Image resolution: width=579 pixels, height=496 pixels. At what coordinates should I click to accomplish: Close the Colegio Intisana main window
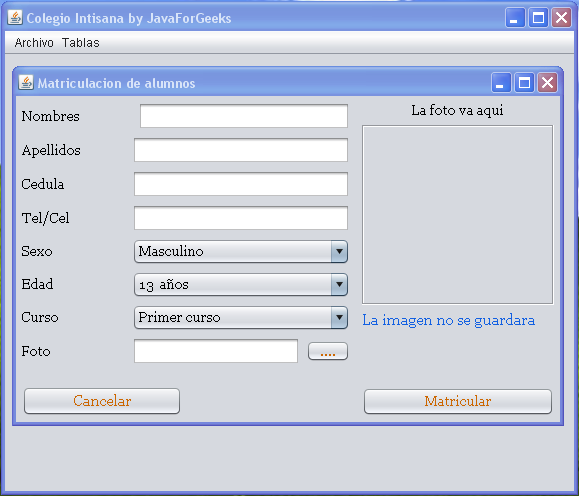pyautogui.click(x=561, y=18)
